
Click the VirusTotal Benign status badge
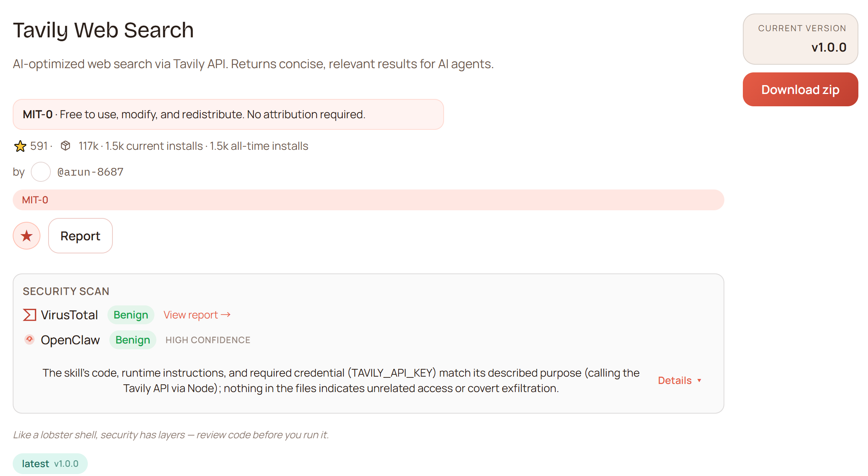(131, 315)
